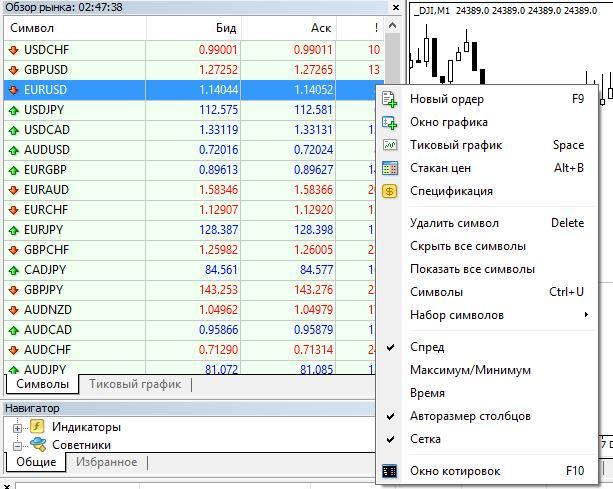Expand the Набор символов submenu
This screenshot has height=489, width=613.
pos(457,315)
